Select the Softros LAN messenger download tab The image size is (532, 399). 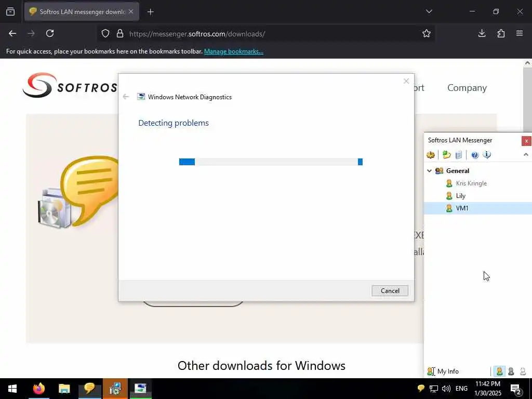[82, 11]
